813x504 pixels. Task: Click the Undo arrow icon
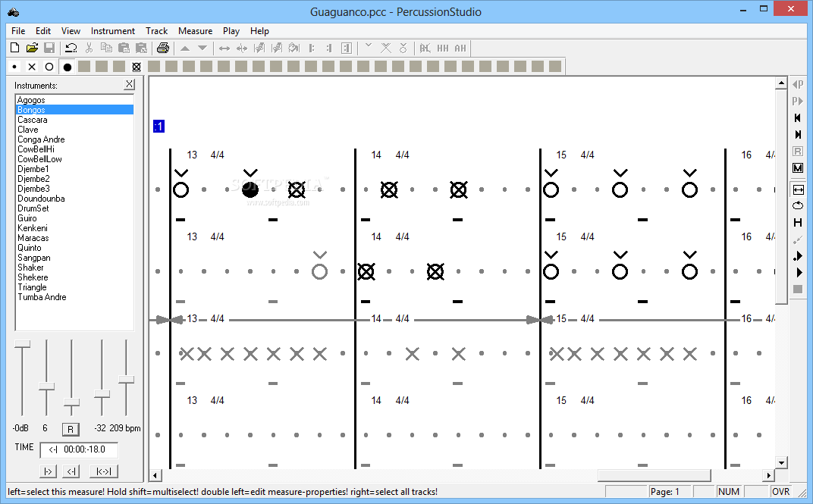(71, 49)
